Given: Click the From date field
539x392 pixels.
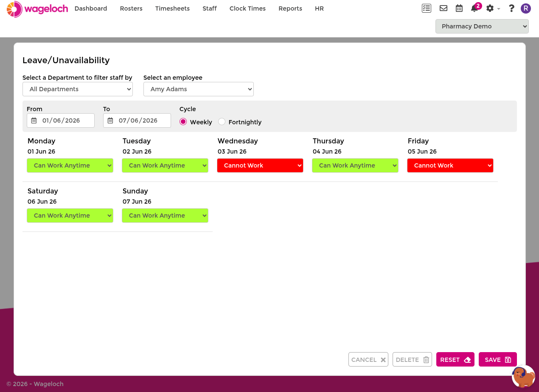Looking at the screenshot, I should tap(61, 120).
